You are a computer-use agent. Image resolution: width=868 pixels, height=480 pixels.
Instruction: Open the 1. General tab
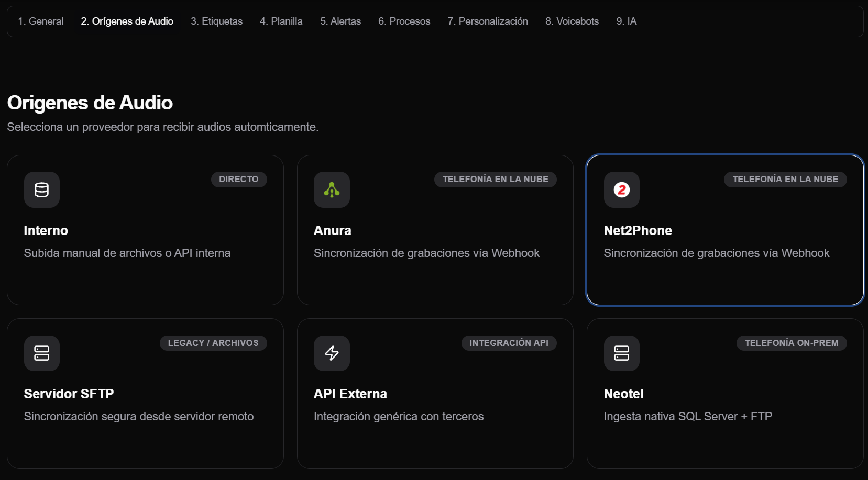41,21
